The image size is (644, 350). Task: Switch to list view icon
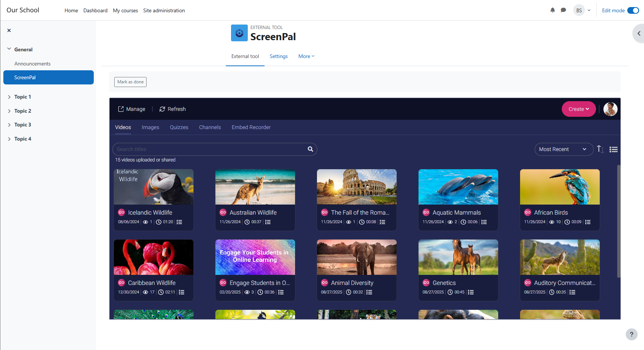pos(613,149)
